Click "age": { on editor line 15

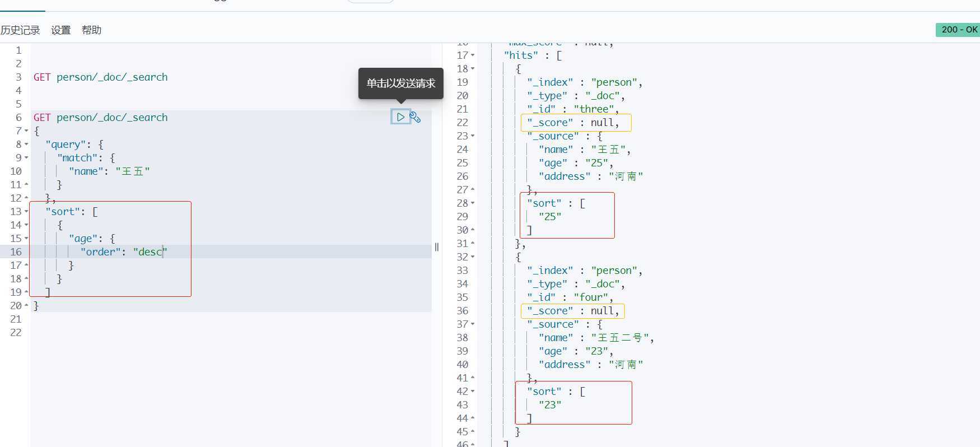92,239
